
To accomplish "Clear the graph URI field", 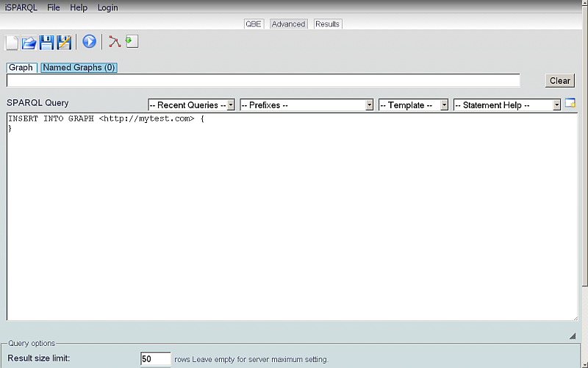I will tap(559, 81).
